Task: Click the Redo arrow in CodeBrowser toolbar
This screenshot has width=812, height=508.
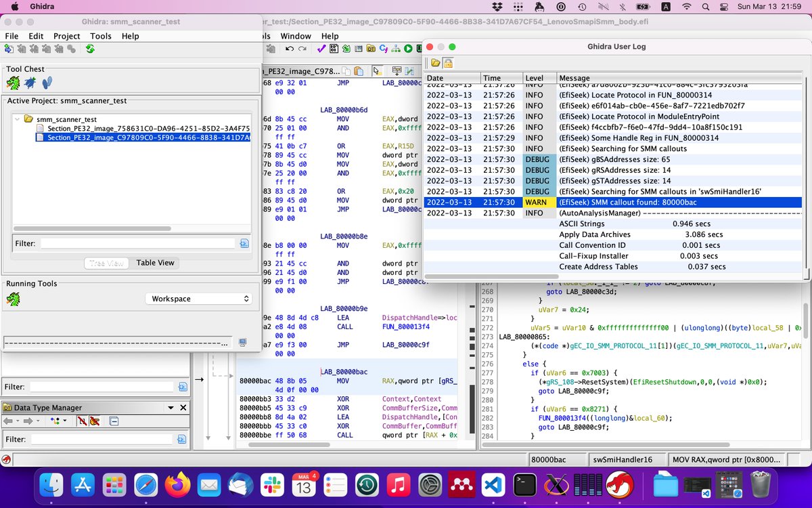Action: tap(303, 49)
